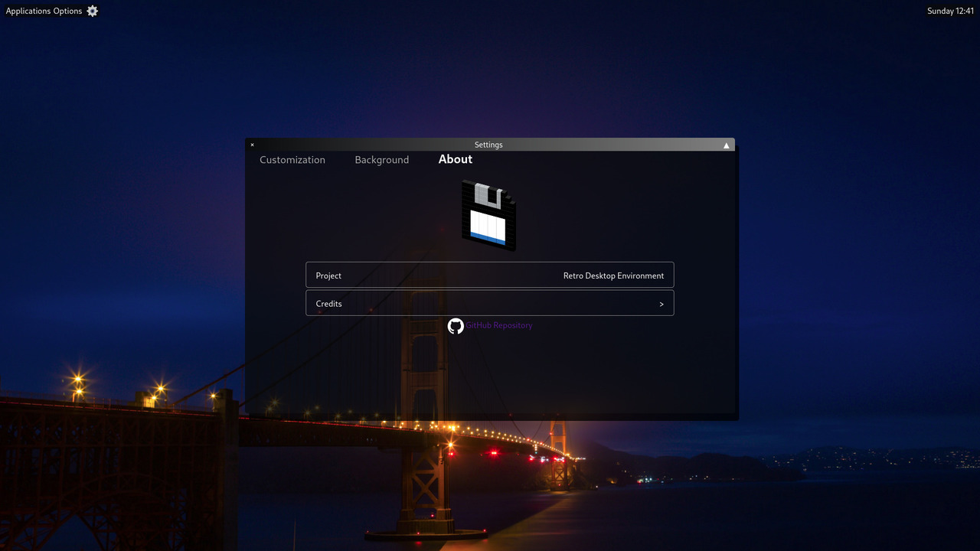Open the GitHub Repository link
Screen dimensions: 980x551
(x=499, y=325)
